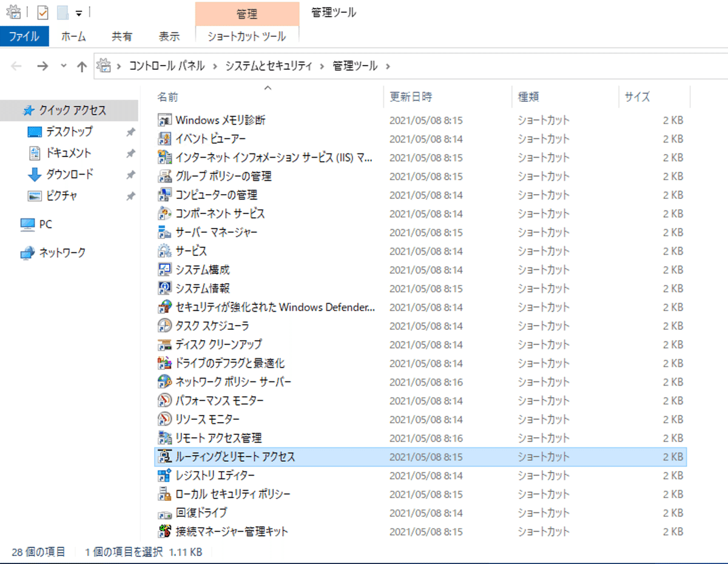Click the ルーティングとリモート アクセス icon

pyautogui.click(x=165, y=457)
